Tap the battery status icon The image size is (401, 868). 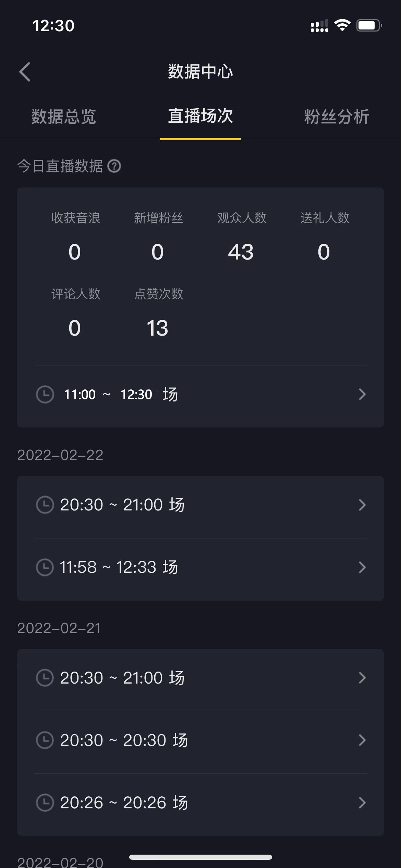click(369, 25)
